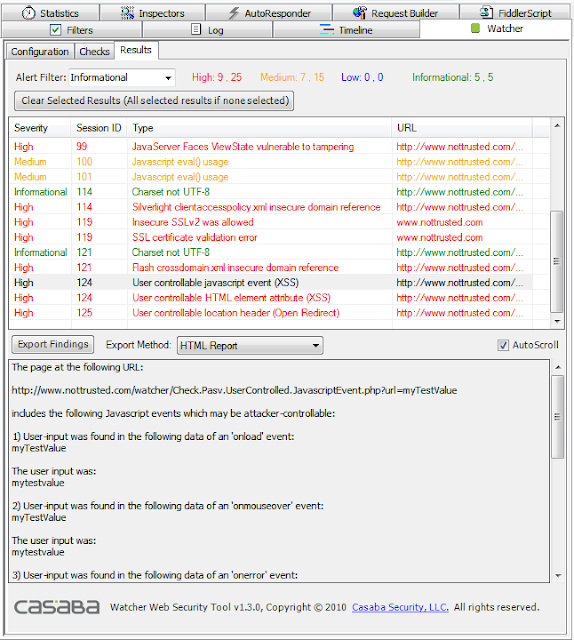574x640 pixels.
Task: Open the Checks sub-tab
Action: tap(95, 51)
